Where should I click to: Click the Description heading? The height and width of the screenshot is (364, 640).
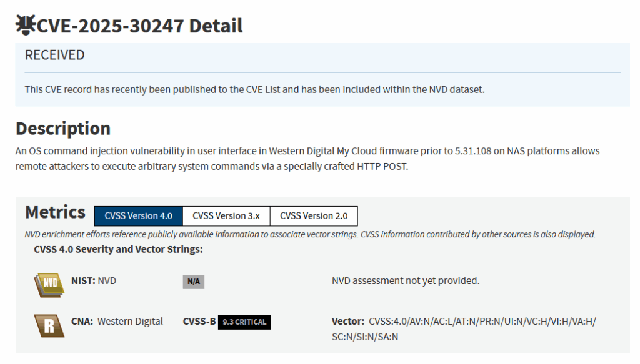click(x=63, y=129)
